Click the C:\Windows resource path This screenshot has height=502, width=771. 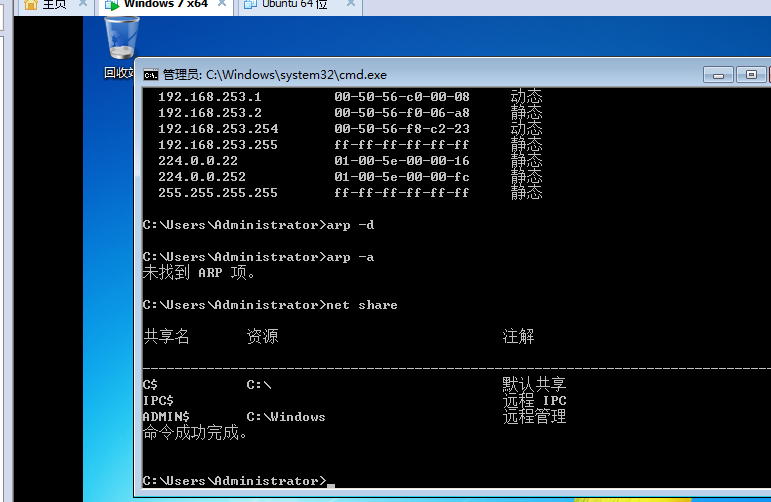point(286,417)
